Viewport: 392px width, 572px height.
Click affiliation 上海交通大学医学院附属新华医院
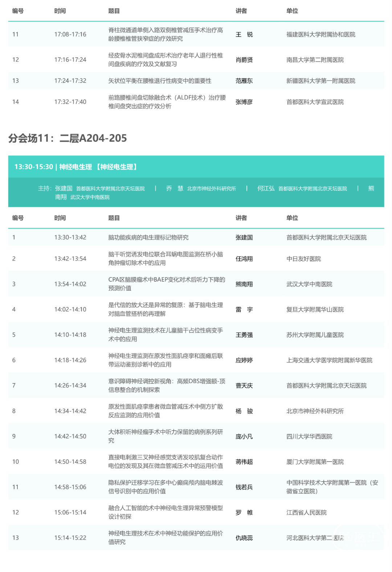pyautogui.click(x=329, y=360)
